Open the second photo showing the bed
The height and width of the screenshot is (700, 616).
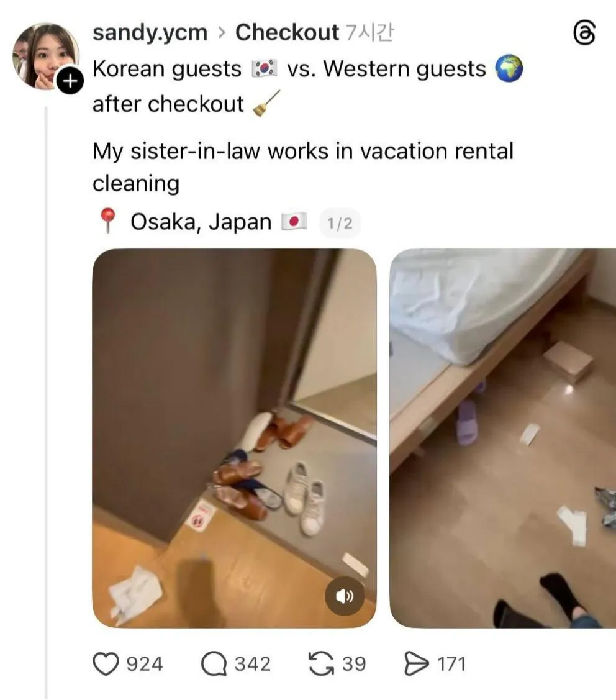pyautogui.click(x=502, y=439)
